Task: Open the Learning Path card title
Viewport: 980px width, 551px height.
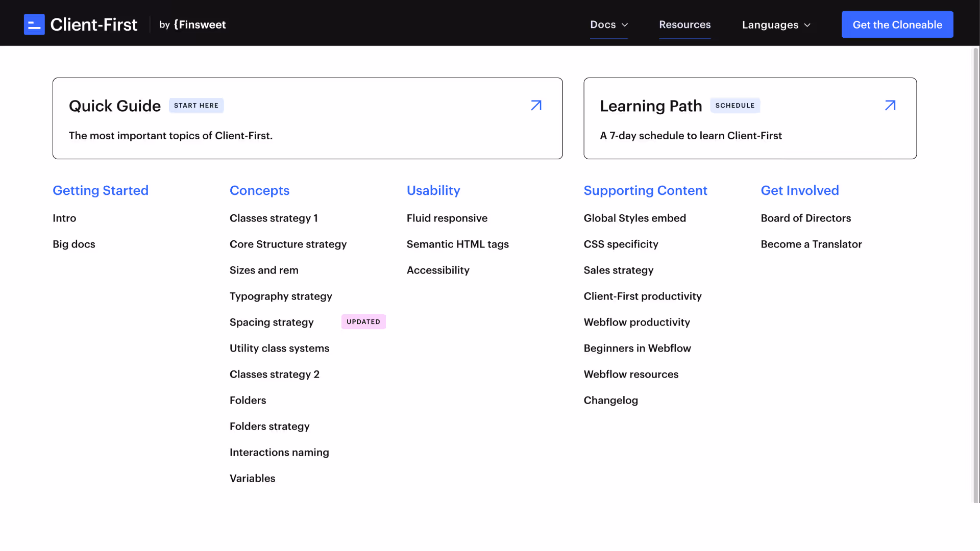Action: pos(651,106)
